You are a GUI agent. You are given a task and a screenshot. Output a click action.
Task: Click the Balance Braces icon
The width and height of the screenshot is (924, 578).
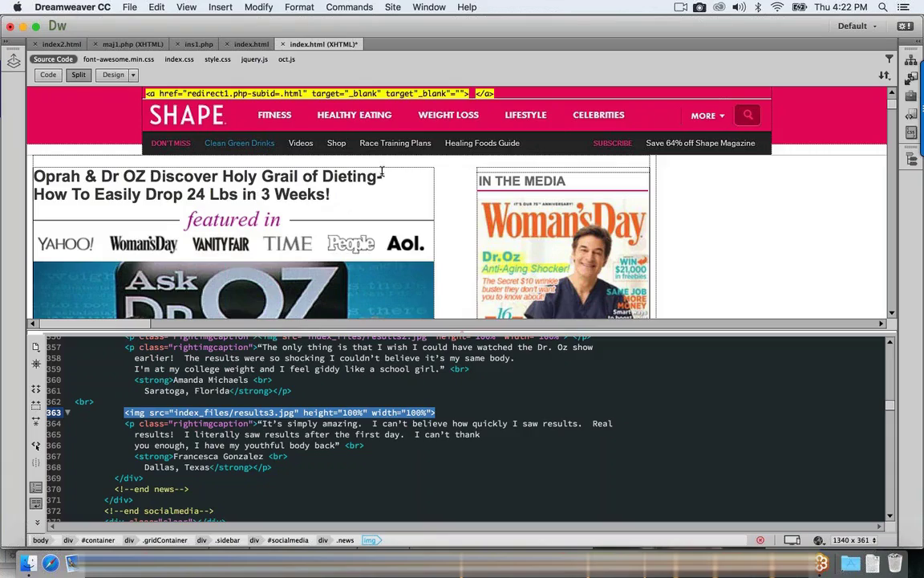tap(36, 462)
